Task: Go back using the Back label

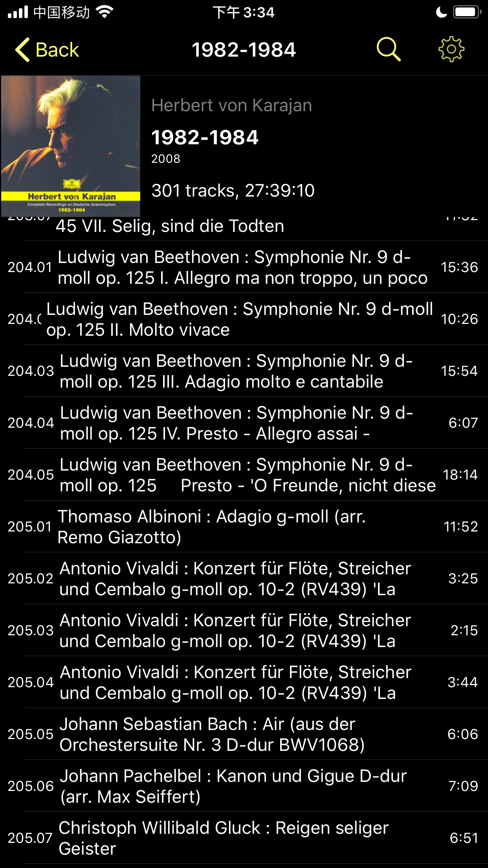Action: [x=57, y=50]
